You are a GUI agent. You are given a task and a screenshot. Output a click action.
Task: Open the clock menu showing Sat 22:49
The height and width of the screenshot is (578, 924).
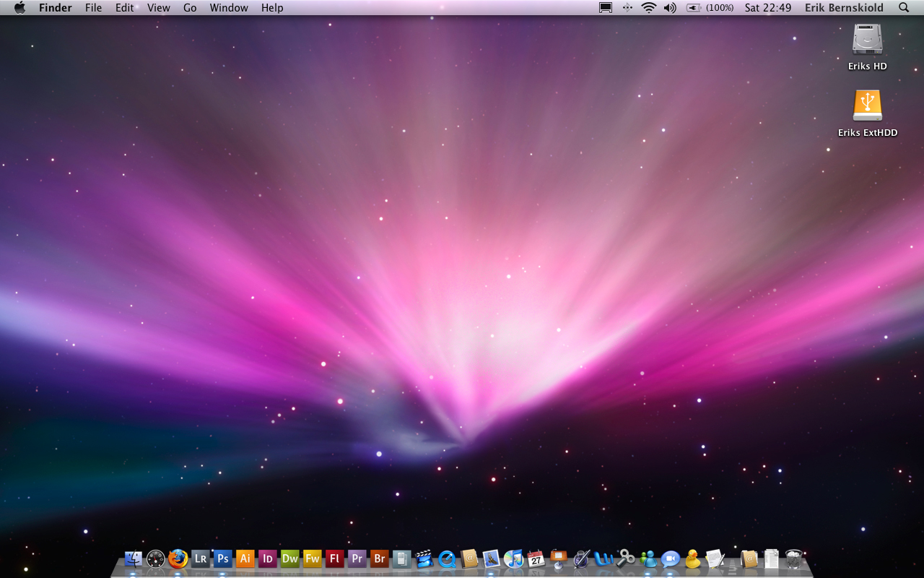767,7
